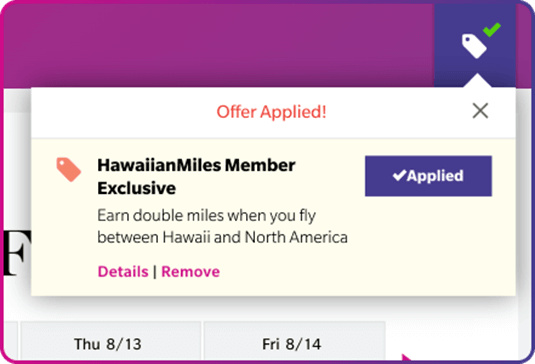The height and width of the screenshot is (364, 535).
Task: Click the pink arrow after Fri 8/14
Action: [x=406, y=357]
